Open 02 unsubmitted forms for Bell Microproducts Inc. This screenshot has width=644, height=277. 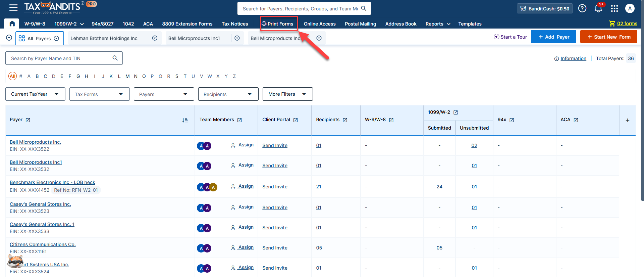474,145
